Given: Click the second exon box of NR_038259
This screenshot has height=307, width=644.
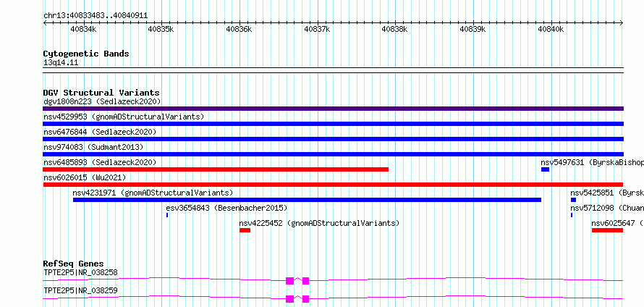Looking at the screenshot, I should coord(305,299).
